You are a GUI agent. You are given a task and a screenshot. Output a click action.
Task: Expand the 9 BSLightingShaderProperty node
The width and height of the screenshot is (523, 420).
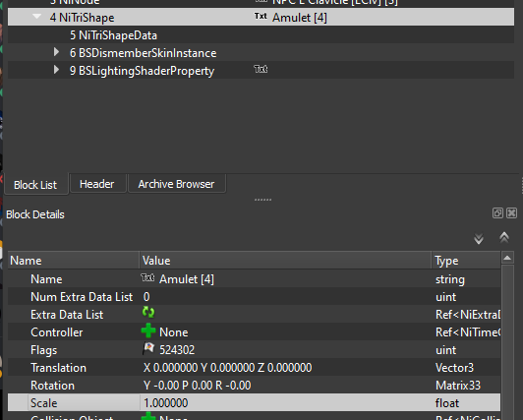[x=56, y=70]
